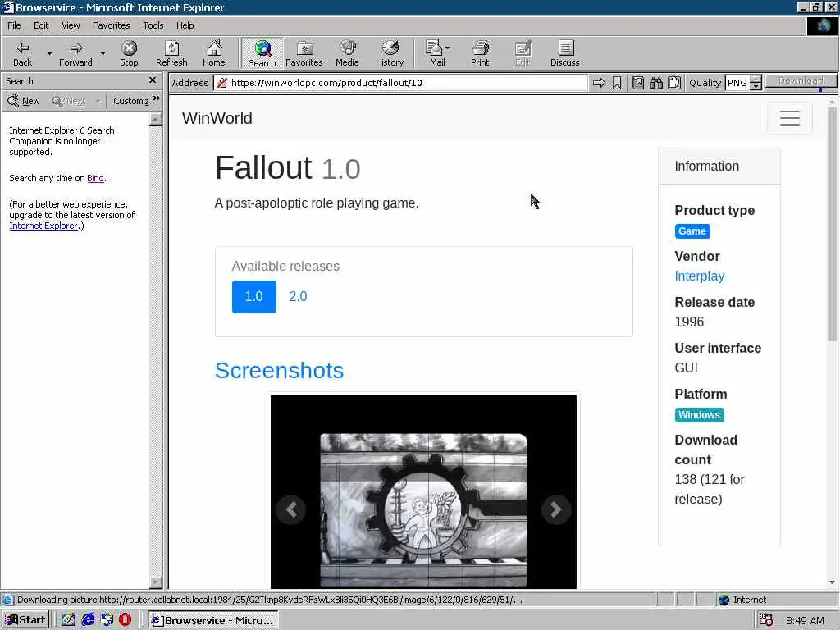Image resolution: width=840 pixels, height=630 pixels.
Task: Stop loading with the Stop button
Action: tap(129, 53)
